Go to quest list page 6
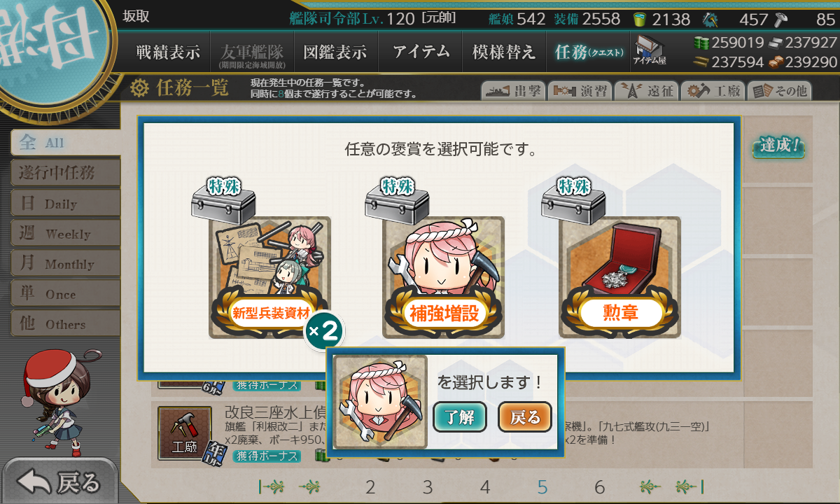Image resolution: width=840 pixels, height=504 pixels. point(599,487)
